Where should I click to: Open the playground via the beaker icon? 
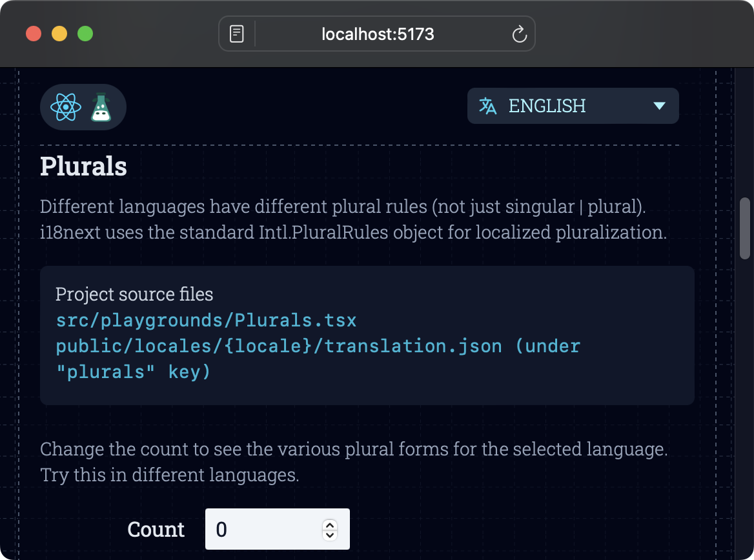[x=102, y=106]
